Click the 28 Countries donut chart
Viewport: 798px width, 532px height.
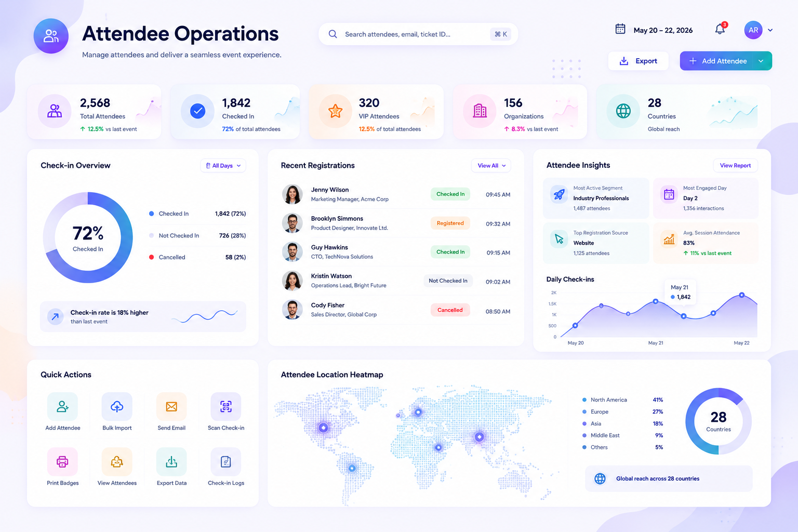[719, 421]
